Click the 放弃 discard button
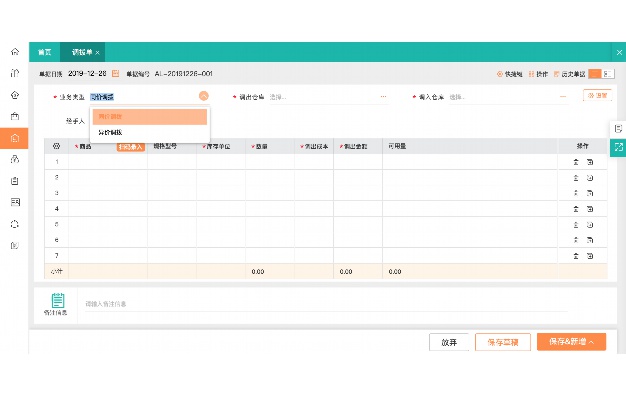This screenshot has height=396, width=626. [x=449, y=342]
